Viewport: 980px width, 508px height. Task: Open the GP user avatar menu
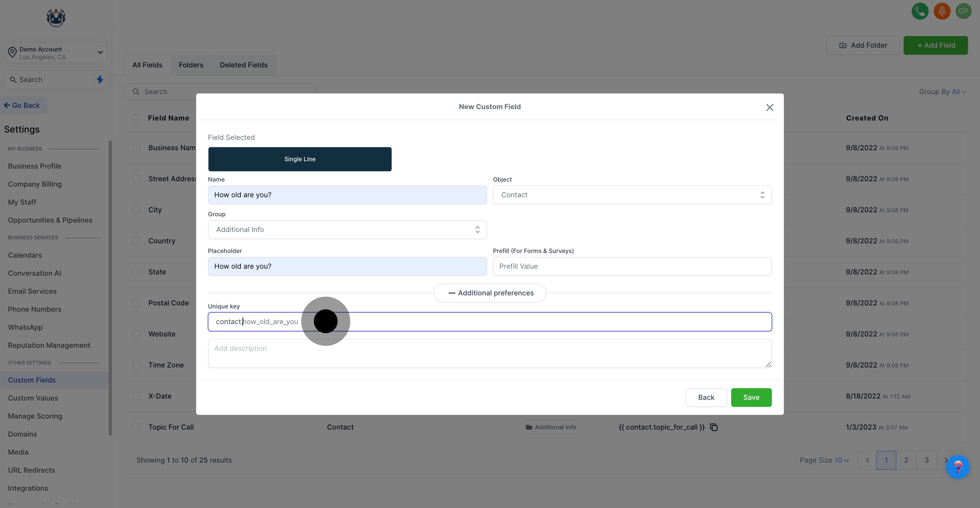point(963,11)
